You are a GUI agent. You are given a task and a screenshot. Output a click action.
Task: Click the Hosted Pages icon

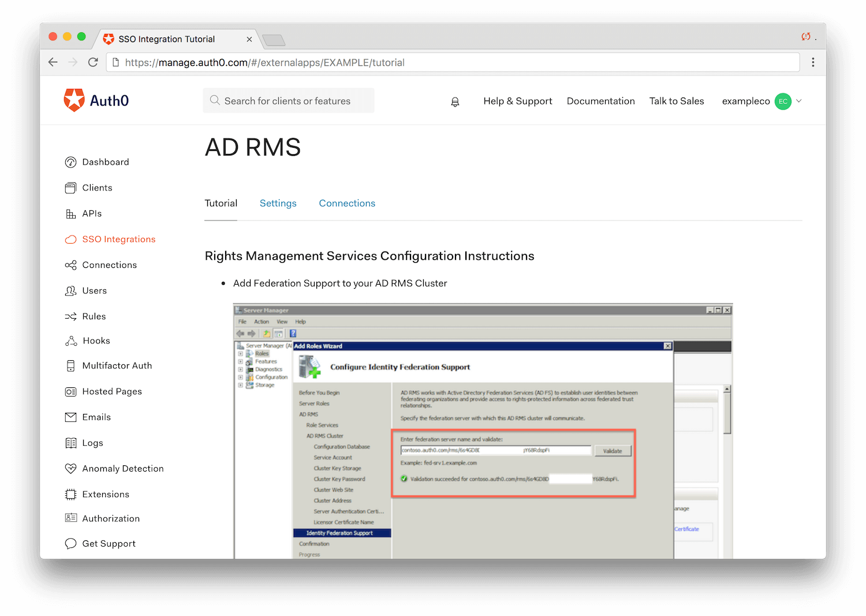70,391
